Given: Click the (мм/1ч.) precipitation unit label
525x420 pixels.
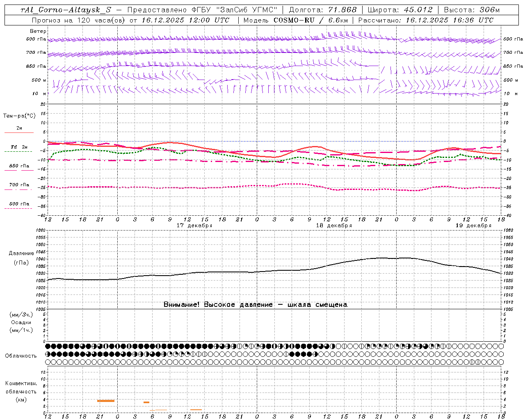Looking at the screenshot, I should tap(21, 330).
